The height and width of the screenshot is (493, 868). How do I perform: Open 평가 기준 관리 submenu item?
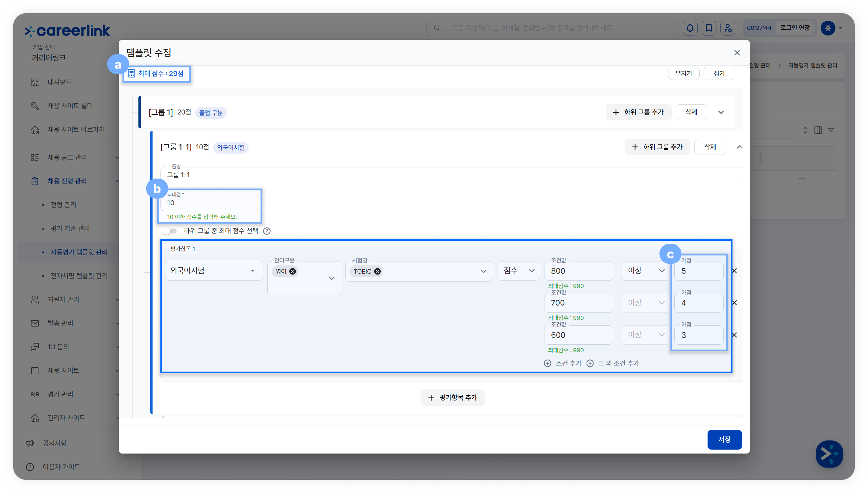[70, 229]
